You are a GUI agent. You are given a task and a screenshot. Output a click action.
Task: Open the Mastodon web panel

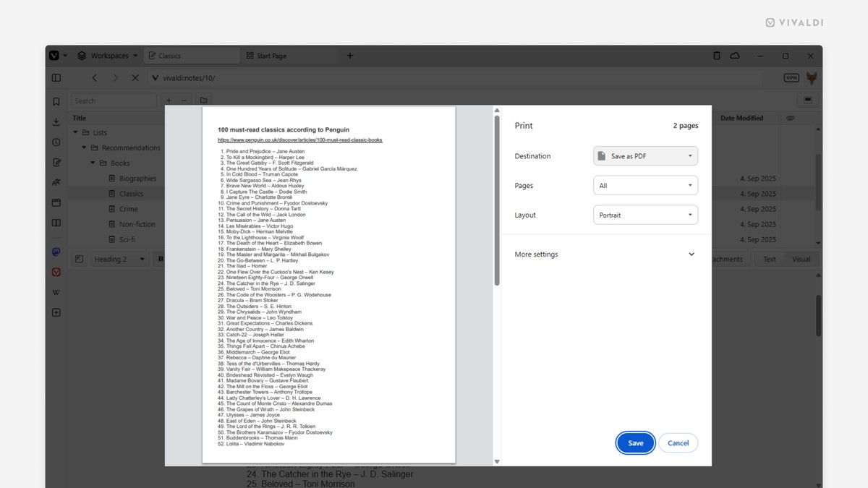(x=56, y=252)
